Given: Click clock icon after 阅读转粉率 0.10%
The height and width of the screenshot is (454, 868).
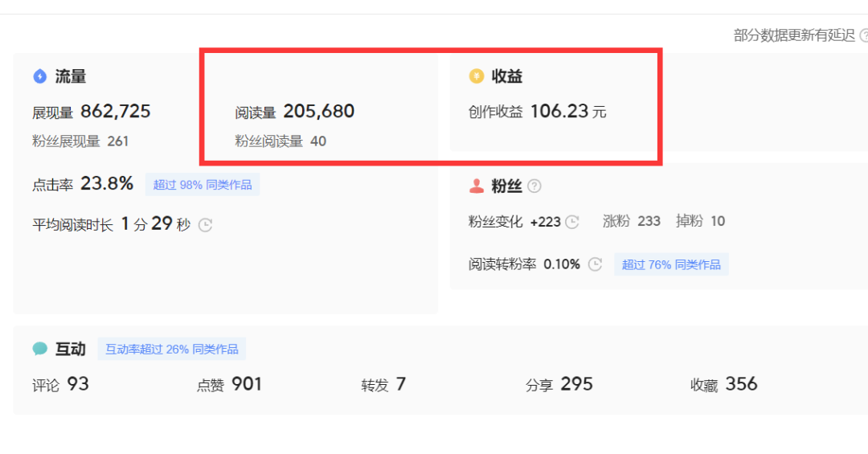Looking at the screenshot, I should point(595,264).
